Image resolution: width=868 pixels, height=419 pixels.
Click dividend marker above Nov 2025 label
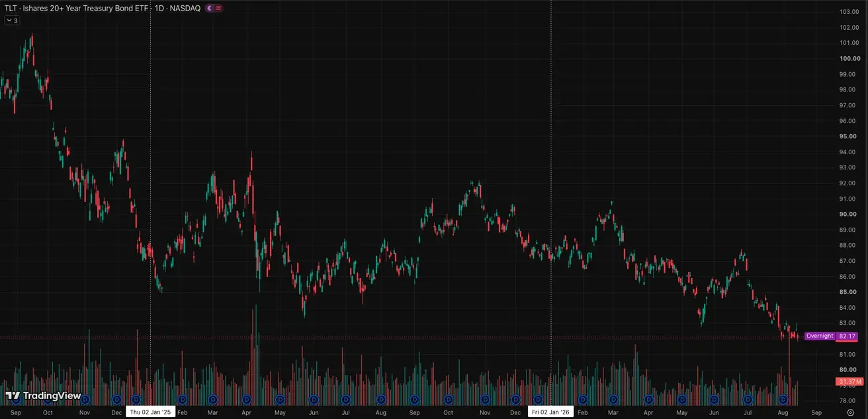tap(485, 400)
